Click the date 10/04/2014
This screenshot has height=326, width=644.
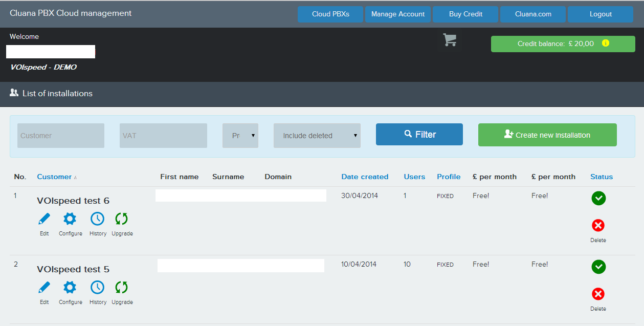tap(359, 264)
